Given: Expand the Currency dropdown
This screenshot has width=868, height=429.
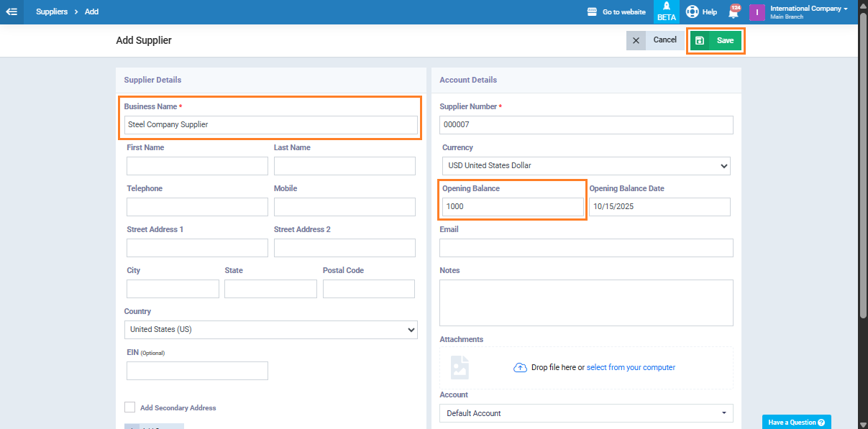Looking at the screenshot, I should point(586,166).
